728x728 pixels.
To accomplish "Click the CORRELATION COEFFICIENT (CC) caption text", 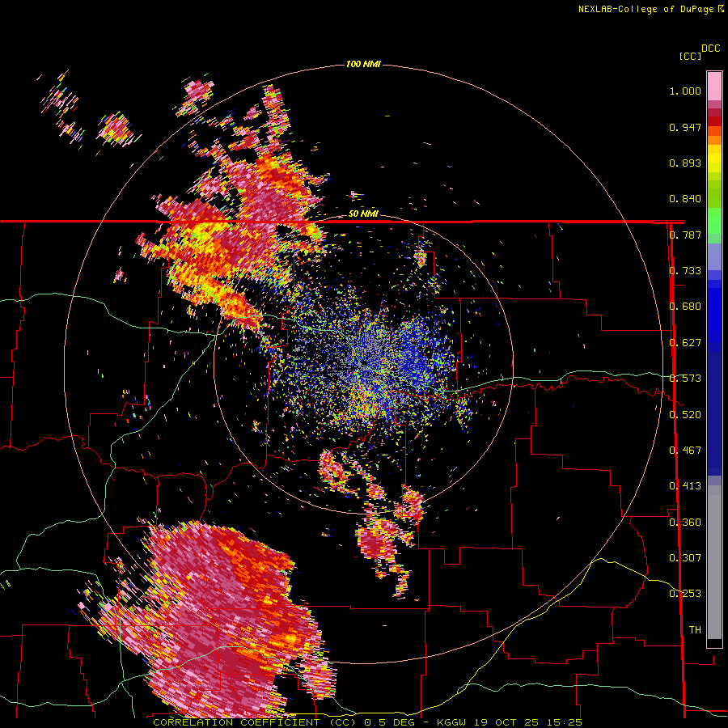I will [255, 722].
